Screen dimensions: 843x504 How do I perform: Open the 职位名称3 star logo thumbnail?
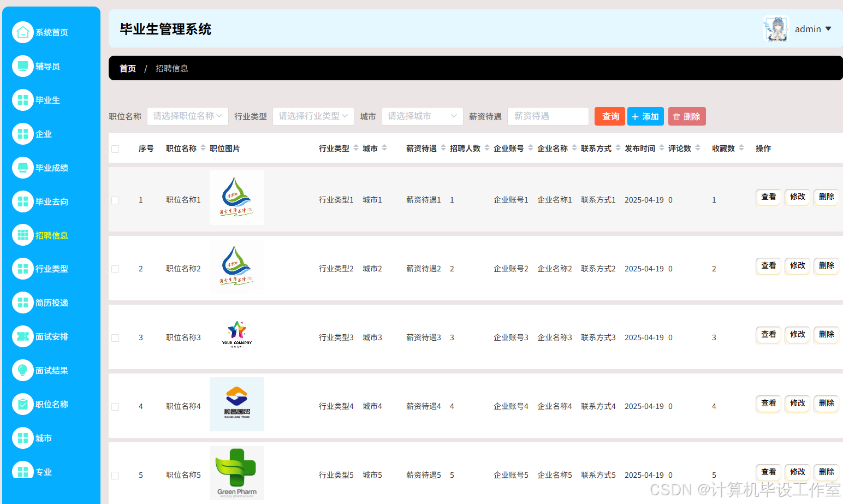(x=237, y=334)
